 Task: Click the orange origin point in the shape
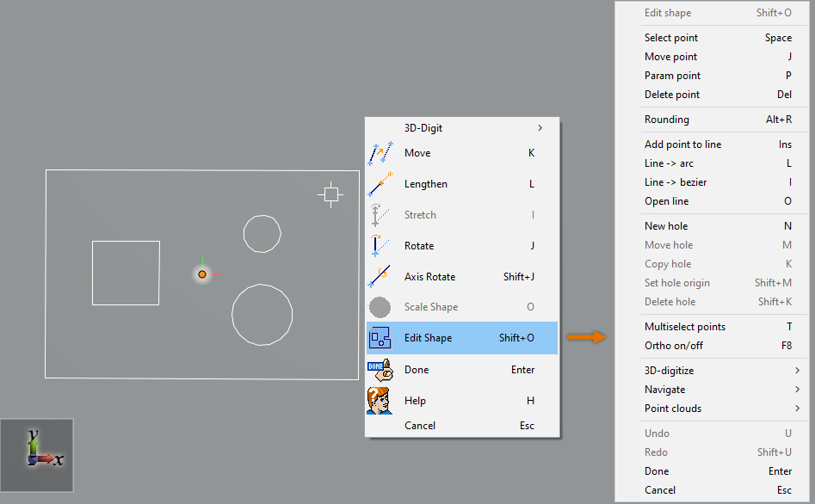click(x=202, y=274)
